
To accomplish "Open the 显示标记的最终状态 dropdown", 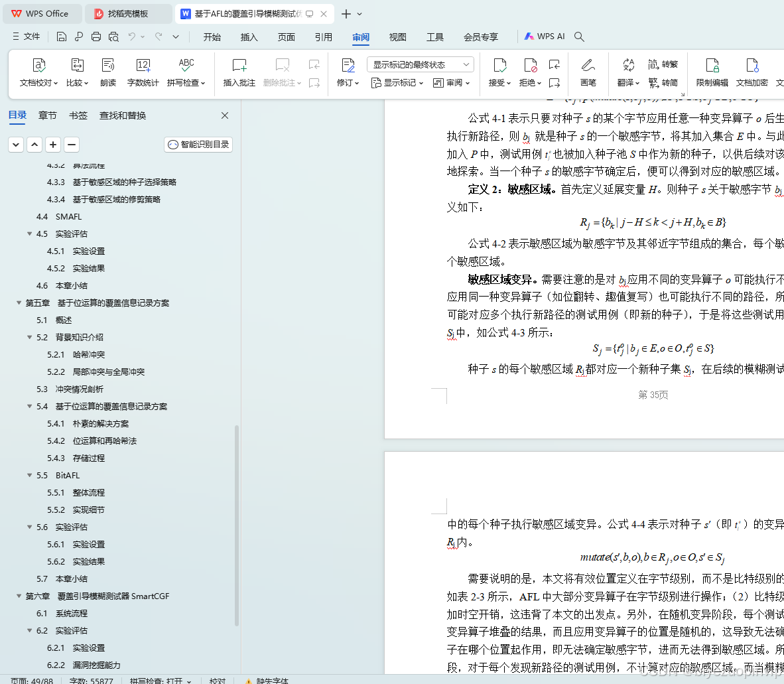I will 419,64.
